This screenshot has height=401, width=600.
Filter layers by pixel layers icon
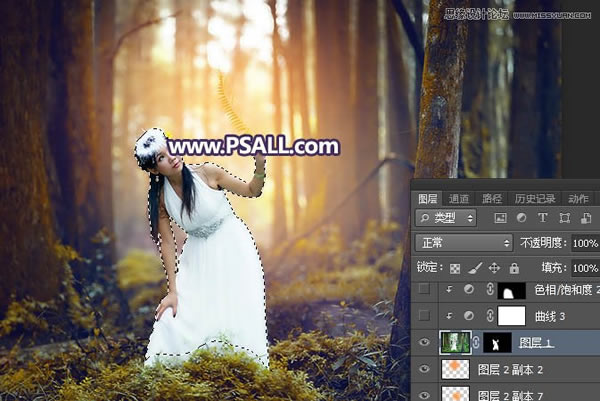[x=500, y=218]
